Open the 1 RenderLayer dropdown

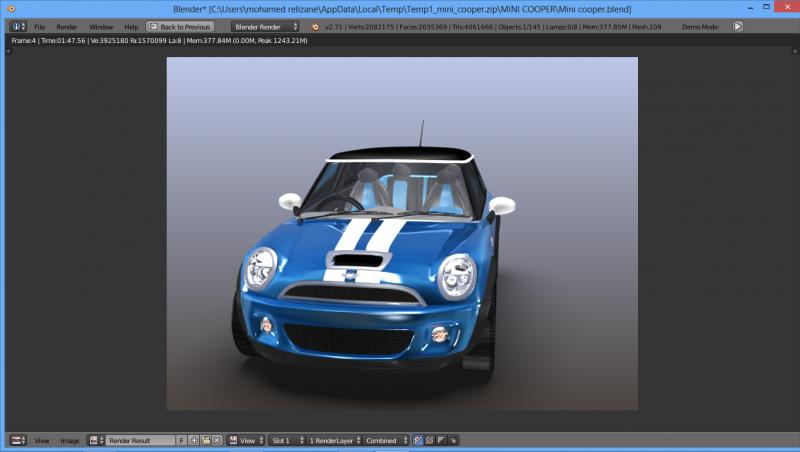coord(334,440)
